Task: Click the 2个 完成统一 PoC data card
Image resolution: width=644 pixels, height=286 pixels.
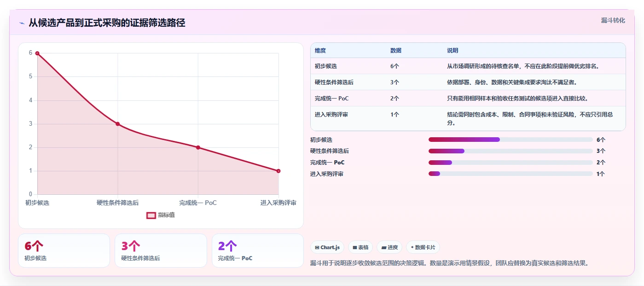Action: [258, 251]
